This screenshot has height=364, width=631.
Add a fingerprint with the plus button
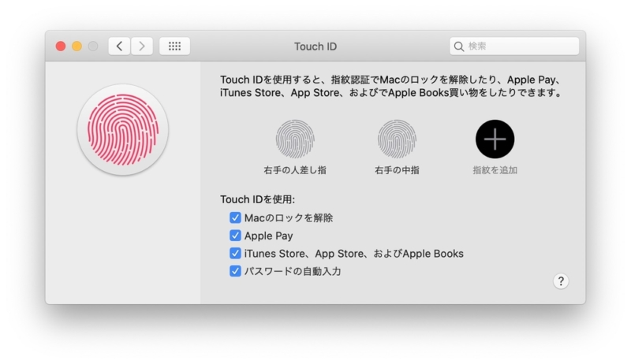point(495,139)
